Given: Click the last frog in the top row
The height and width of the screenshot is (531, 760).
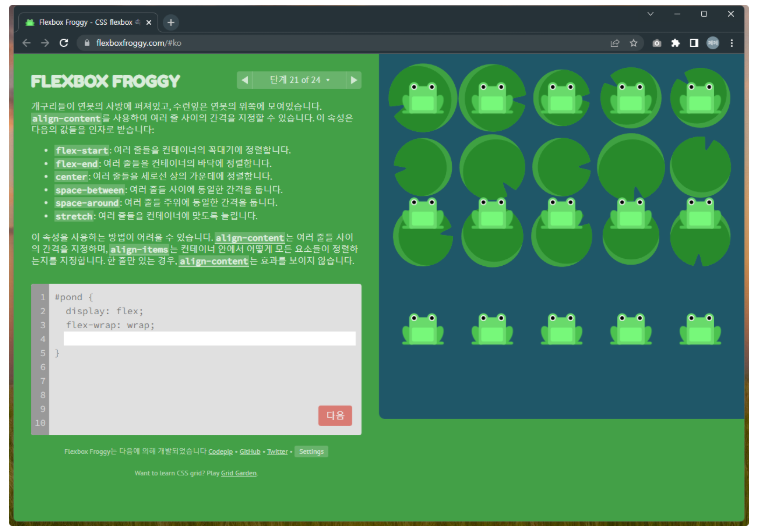Looking at the screenshot, I should pyautogui.click(x=700, y=97).
